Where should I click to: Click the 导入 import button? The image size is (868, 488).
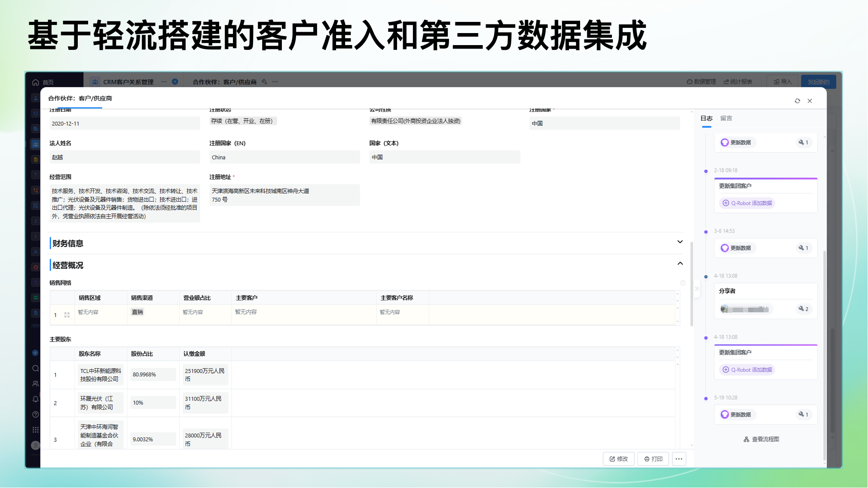point(782,82)
